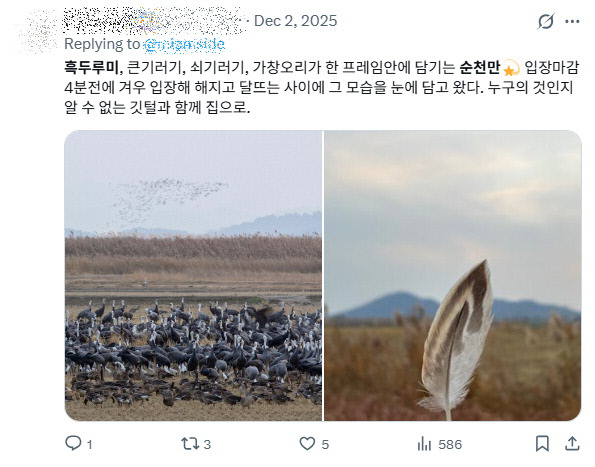Click the reply count number 1
The width and height of the screenshot is (595, 467).
tap(90, 444)
